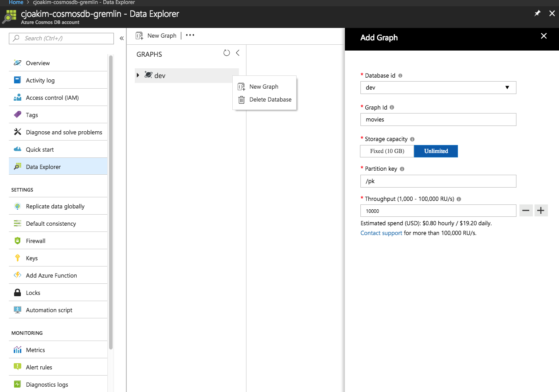Increase throughput with plus button

[x=541, y=211]
